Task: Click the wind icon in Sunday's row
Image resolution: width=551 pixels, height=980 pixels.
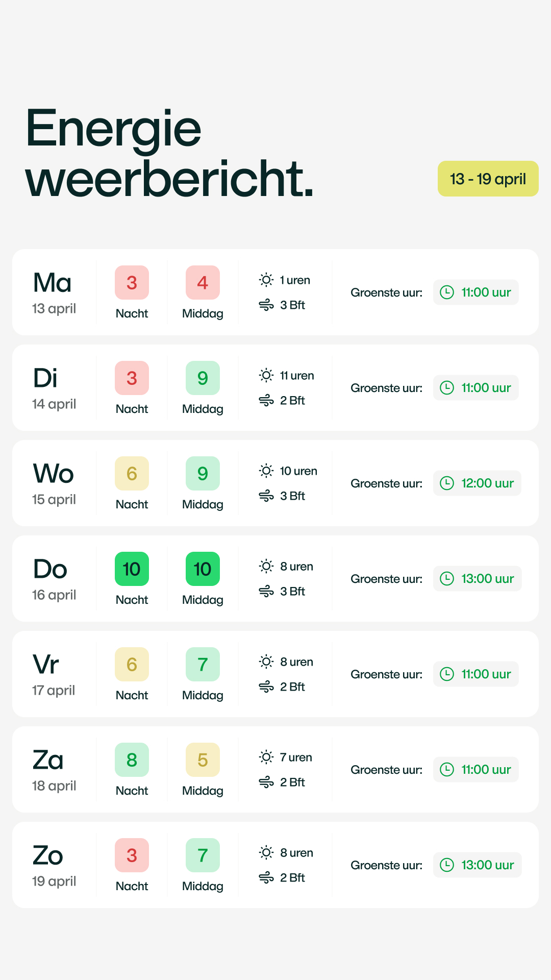Action: pos(266,878)
